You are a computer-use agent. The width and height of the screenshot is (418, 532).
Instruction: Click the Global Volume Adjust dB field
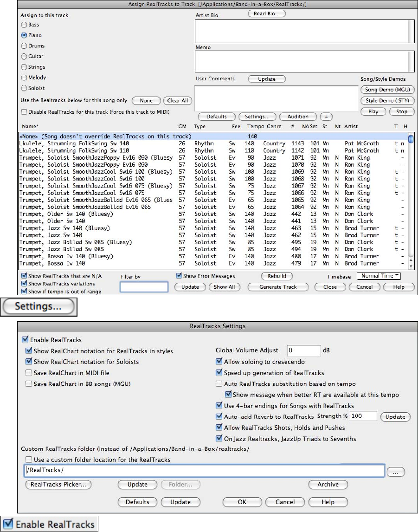304,350
